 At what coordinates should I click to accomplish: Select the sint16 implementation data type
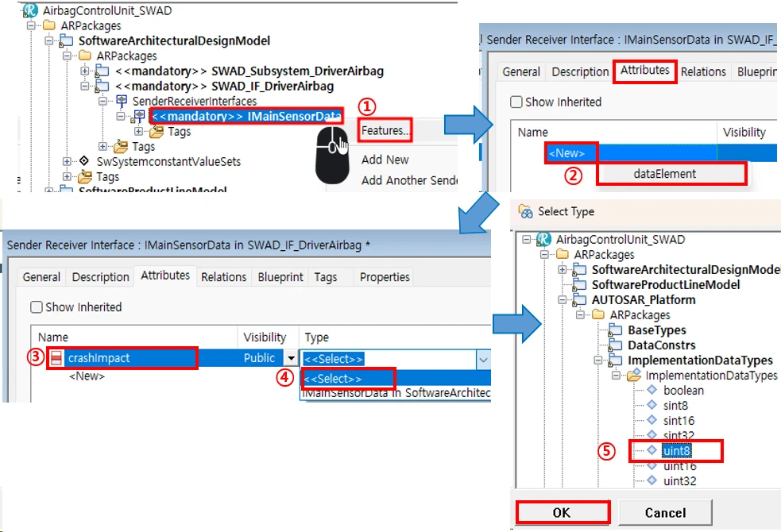pos(679,420)
